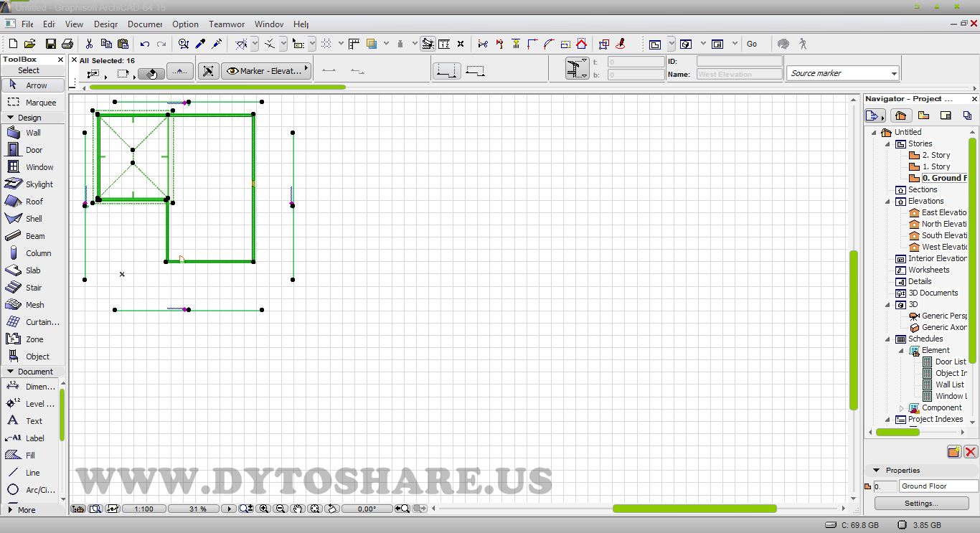Viewport: 980px width, 533px height.
Task: Toggle the Marker eye visibility icon
Action: point(232,71)
